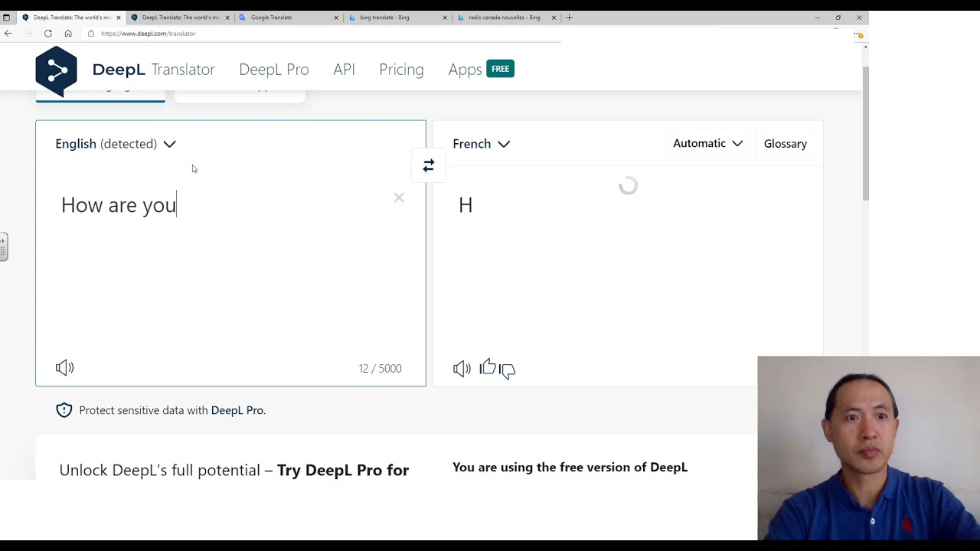Expand the sidebar handle on left edge
The width and height of the screenshot is (980, 551).
point(4,247)
